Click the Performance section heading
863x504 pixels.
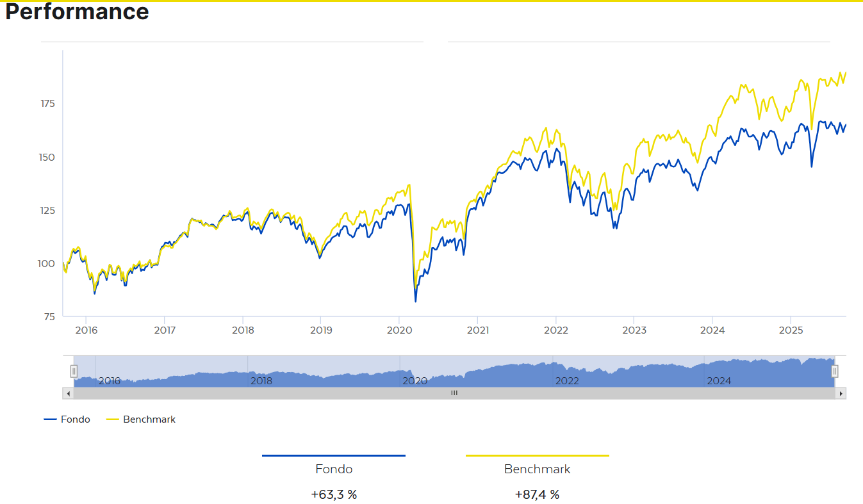pos(77,12)
